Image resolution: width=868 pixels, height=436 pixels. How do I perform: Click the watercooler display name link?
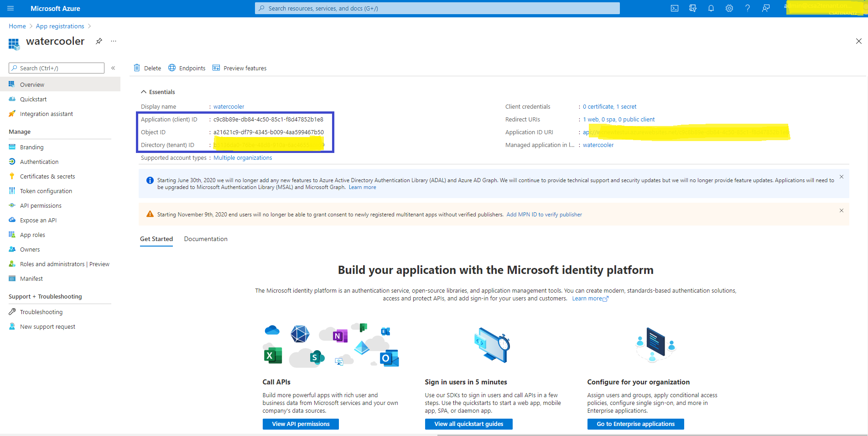[x=229, y=106]
